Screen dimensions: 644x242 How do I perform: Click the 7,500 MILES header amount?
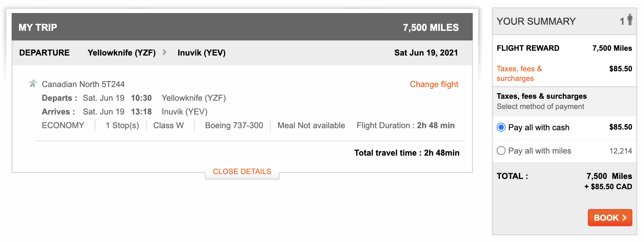click(x=431, y=27)
